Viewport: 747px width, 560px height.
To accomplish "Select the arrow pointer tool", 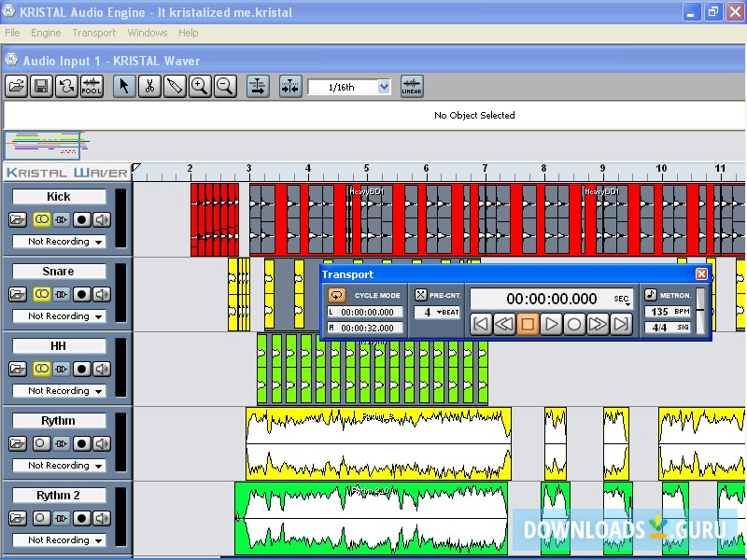I will click(x=123, y=87).
